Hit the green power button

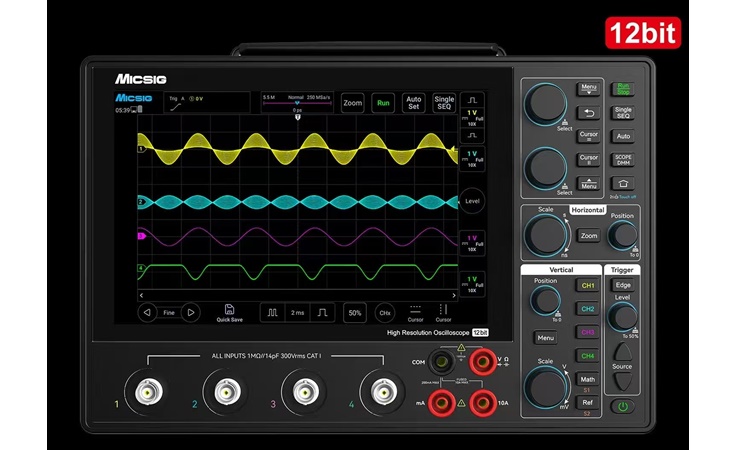tap(622, 406)
